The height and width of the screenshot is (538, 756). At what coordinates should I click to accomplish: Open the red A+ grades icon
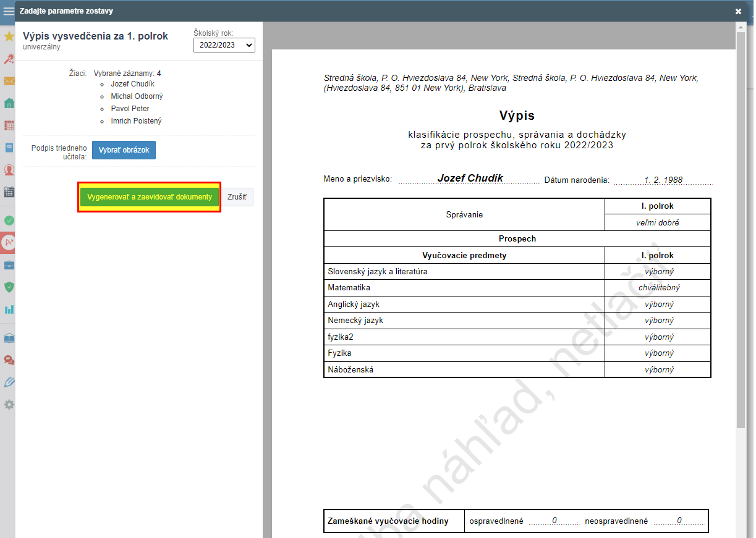click(x=9, y=243)
